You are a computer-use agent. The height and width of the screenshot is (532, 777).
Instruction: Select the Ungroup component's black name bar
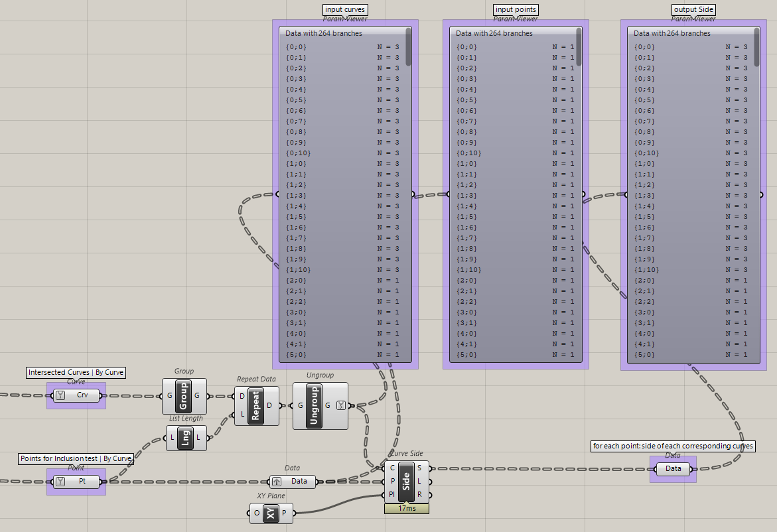point(313,405)
